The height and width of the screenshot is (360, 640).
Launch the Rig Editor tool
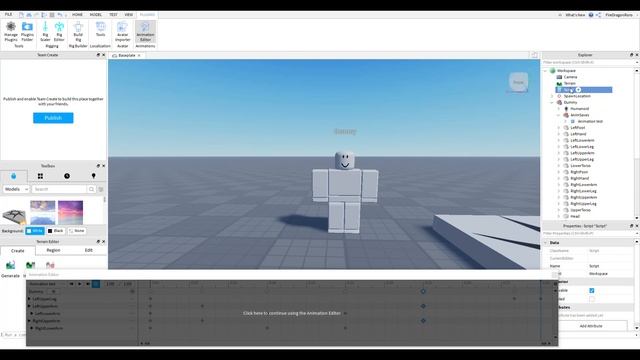pyautogui.click(x=59, y=31)
